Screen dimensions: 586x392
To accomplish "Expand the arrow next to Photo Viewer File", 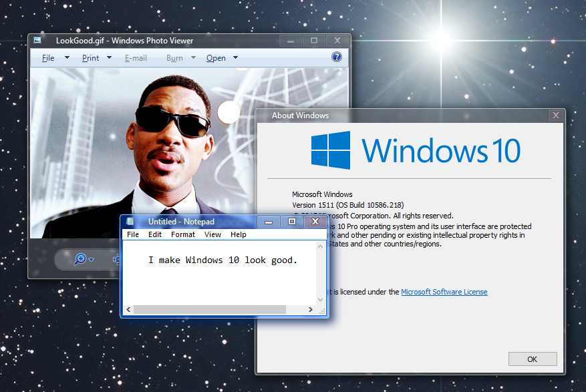I will coord(67,57).
